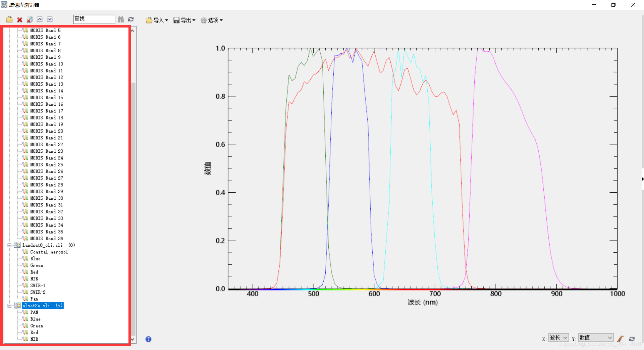Click the spectrum icon beside landsat8 Pan

[25, 299]
